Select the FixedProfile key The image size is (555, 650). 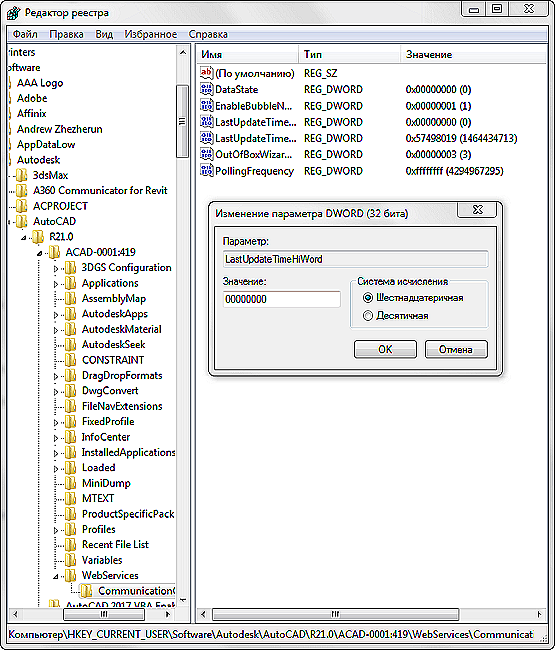point(108,422)
